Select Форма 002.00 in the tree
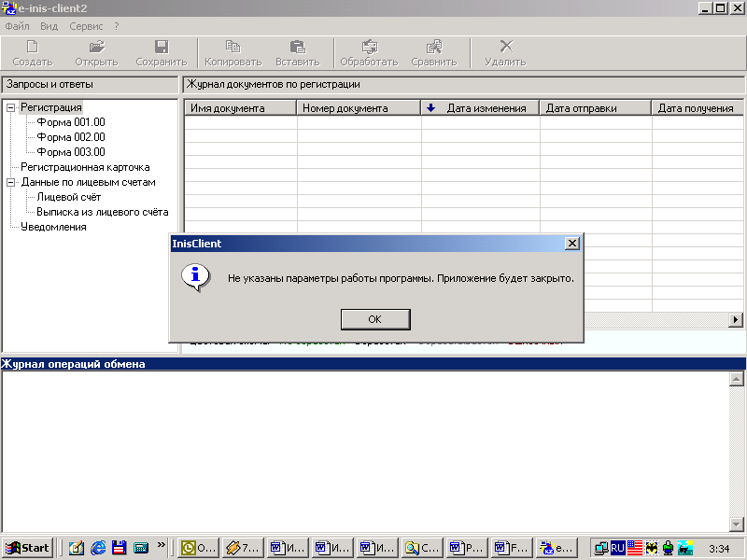 coord(71,137)
